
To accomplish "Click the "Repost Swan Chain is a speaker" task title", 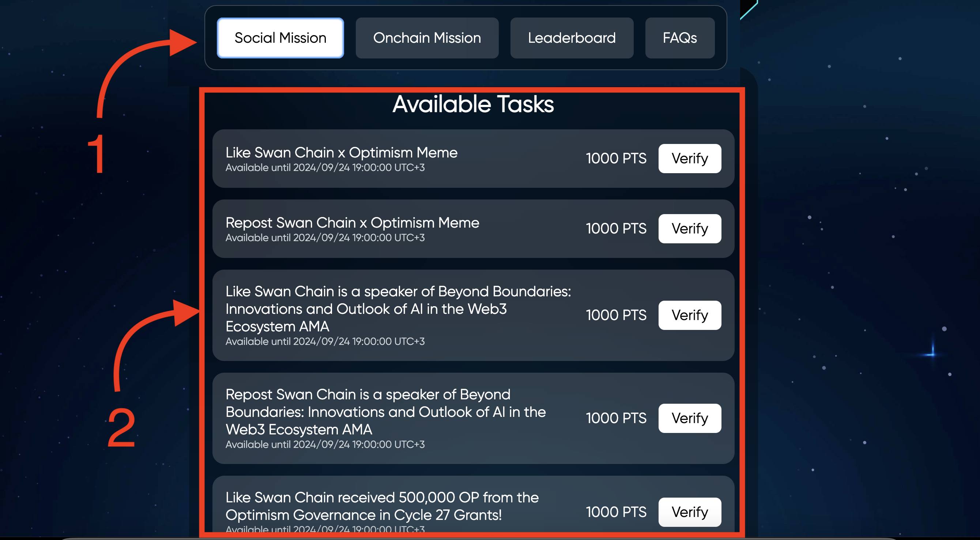I will point(385,412).
